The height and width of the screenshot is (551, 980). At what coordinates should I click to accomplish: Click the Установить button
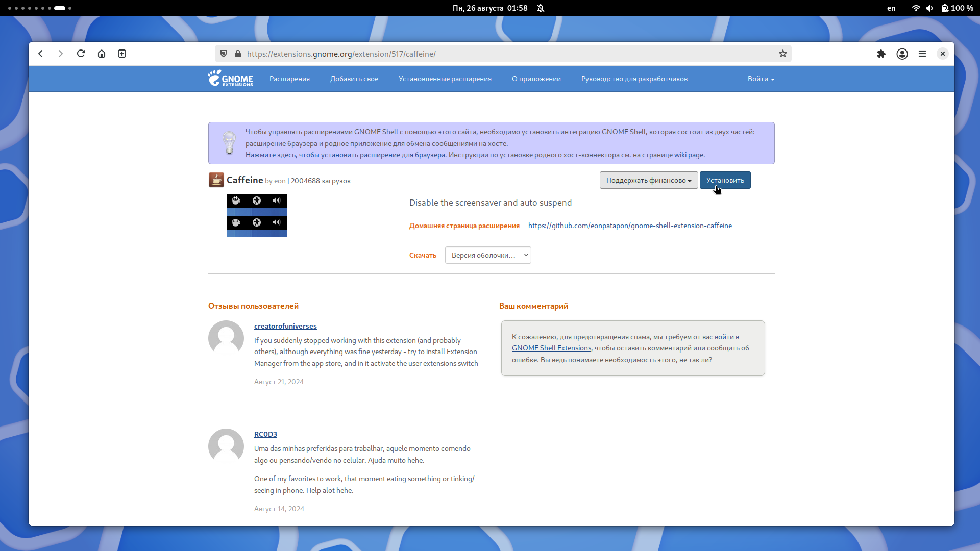tap(725, 180)
